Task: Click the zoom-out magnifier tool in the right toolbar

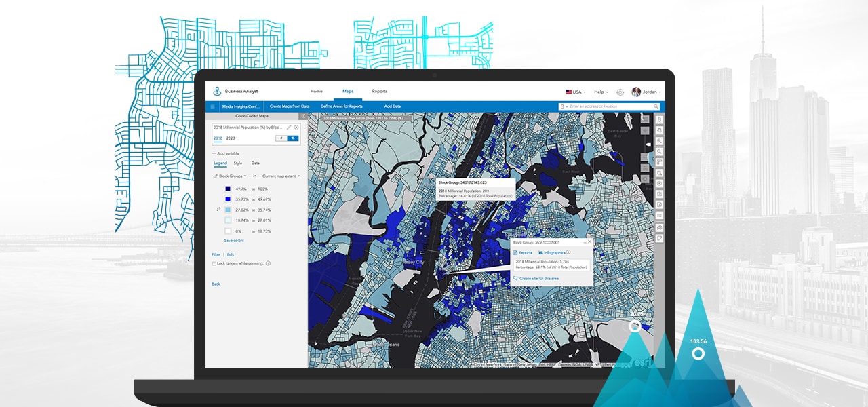Action: [x=659, y=151]
